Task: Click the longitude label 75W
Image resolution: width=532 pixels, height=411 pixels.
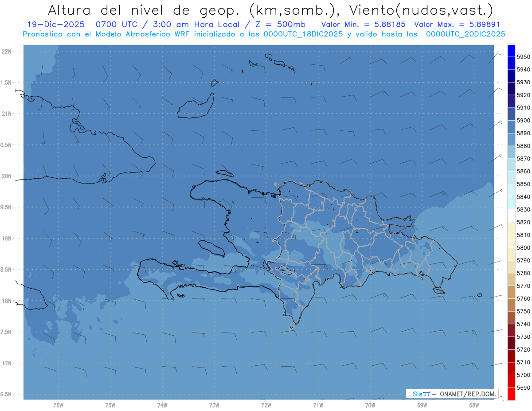Action: (x=110, y=405)
